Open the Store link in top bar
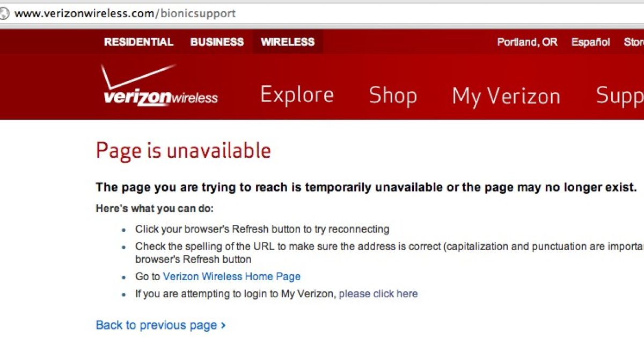The width and height of the screenshot is (644, 337). pos(634,42)
